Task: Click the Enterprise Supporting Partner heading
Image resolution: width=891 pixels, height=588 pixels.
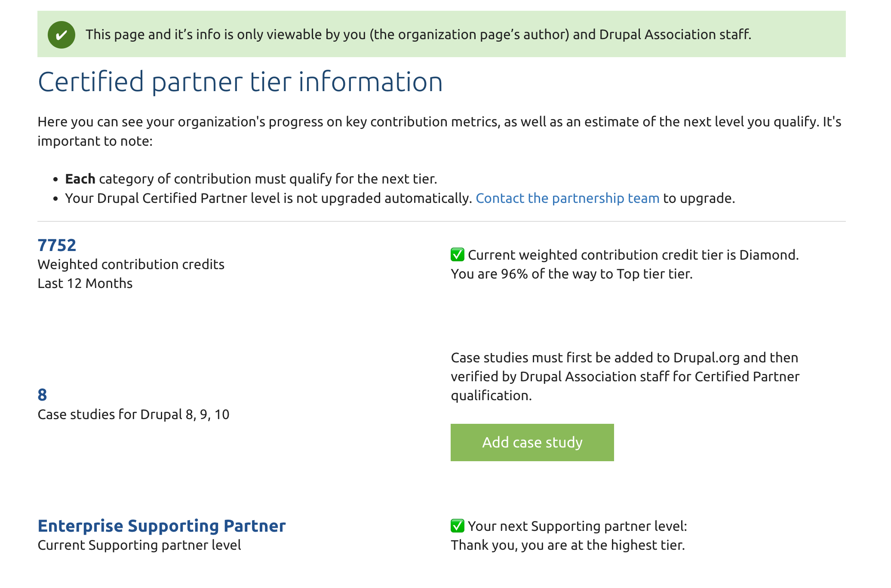Action: pos(162,526)
